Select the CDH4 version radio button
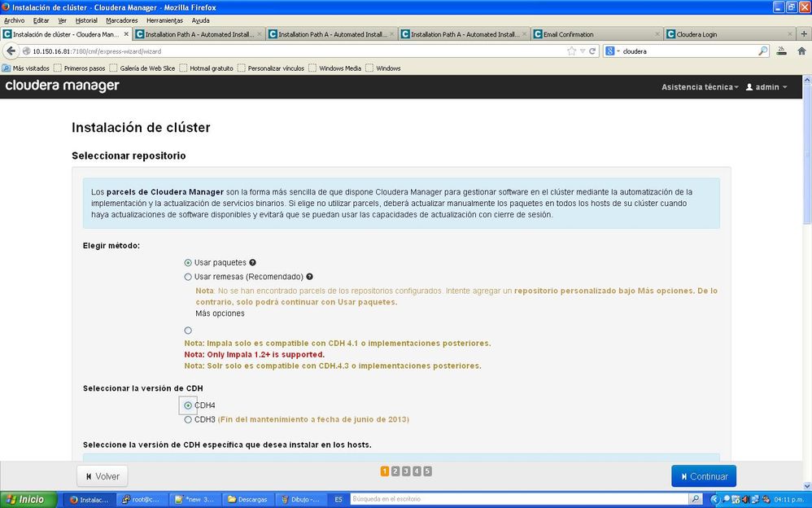 pyautogui.click(x=188, y=405)
